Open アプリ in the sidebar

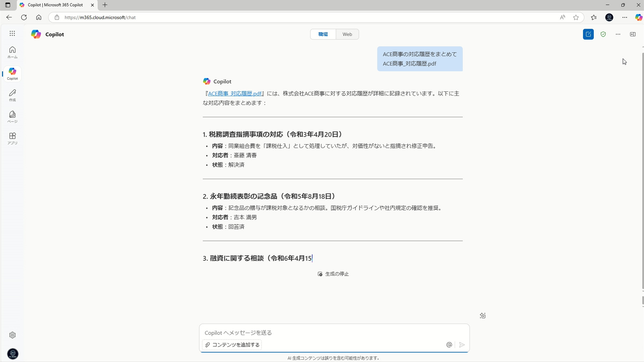click(x=12, y=138)
